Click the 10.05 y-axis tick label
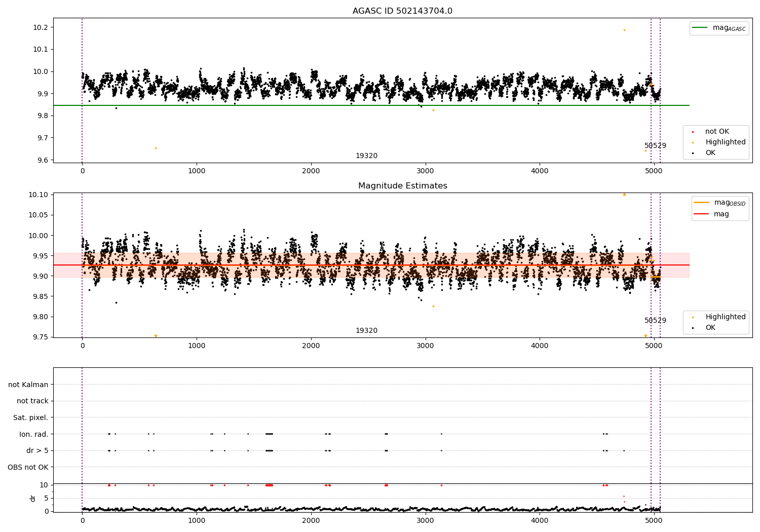This screenshot has width=760, height=532. pyautogui.click(x=39, y=215)
